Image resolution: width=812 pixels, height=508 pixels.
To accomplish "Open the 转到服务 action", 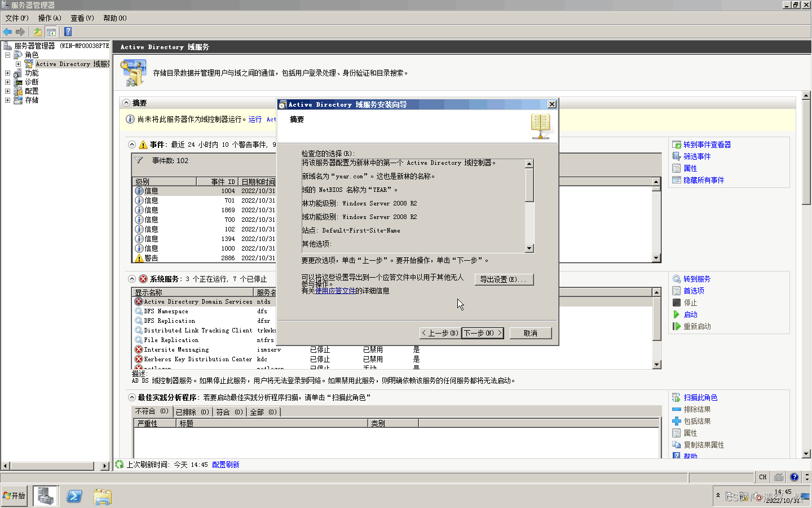I will click(697, 279).
